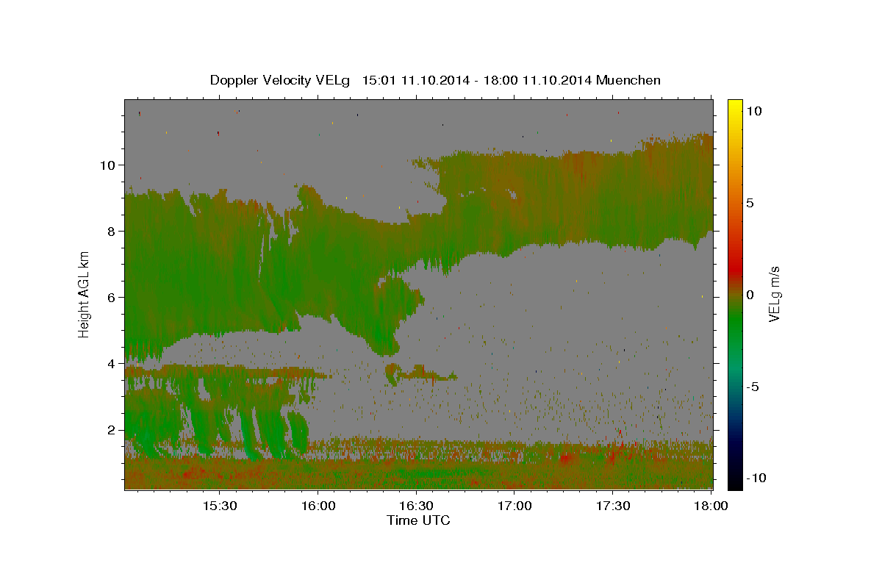Click the 'Height AGL km' axis label

click(85, 293)
